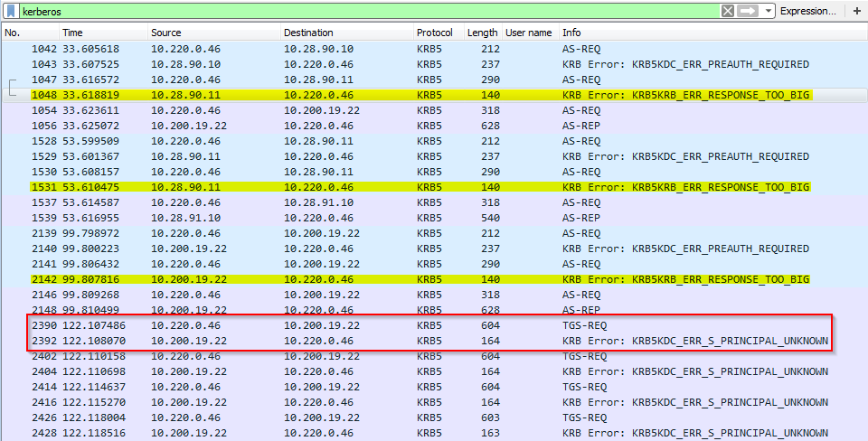Viewport: 868px width, 441px height.
Task: Open the recent filters dropdown arrow
Action: [x=768, y=11]
